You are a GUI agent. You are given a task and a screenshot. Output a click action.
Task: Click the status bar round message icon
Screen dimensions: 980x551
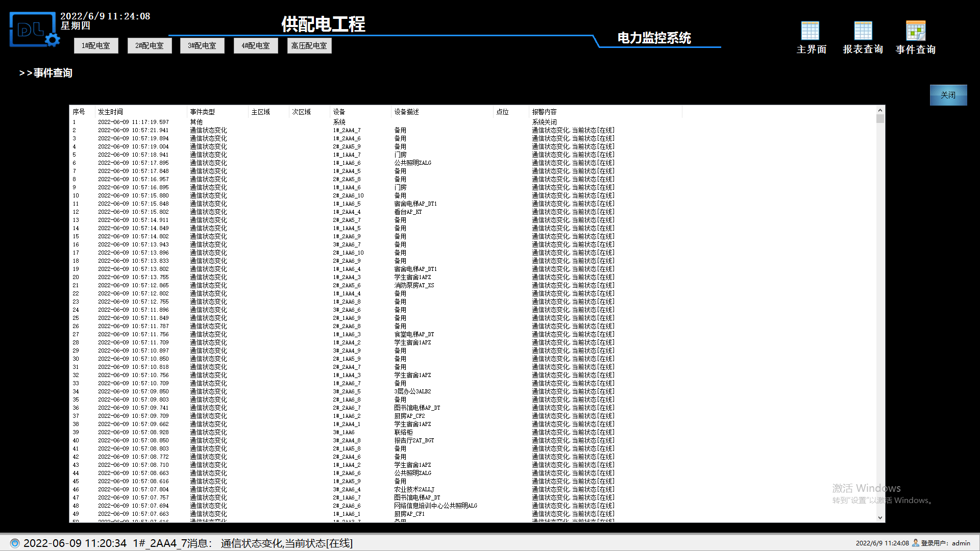click(x=15, y=543)
